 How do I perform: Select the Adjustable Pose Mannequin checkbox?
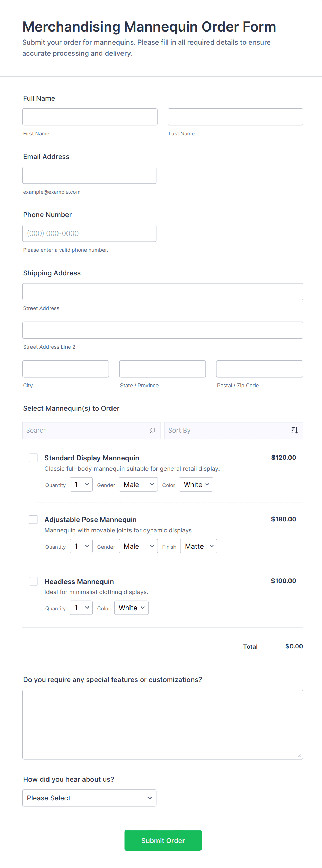33,519
